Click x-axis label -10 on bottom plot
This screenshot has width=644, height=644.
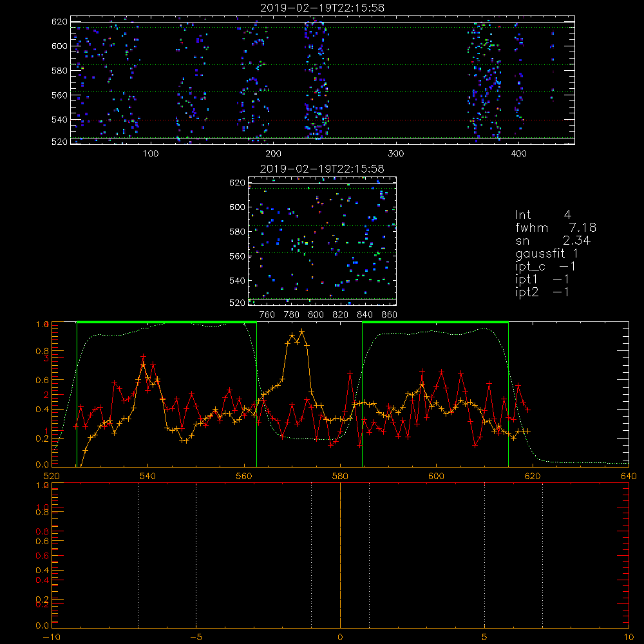(52, 637)
